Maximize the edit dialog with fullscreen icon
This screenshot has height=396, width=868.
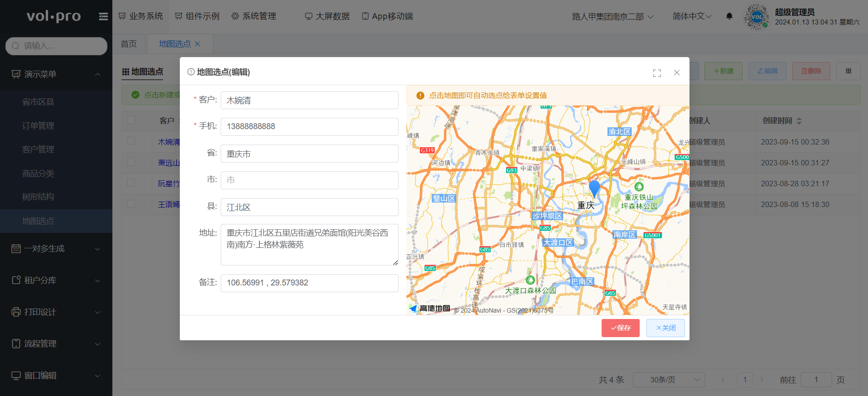pyautogui.click(x=657, y=73)
